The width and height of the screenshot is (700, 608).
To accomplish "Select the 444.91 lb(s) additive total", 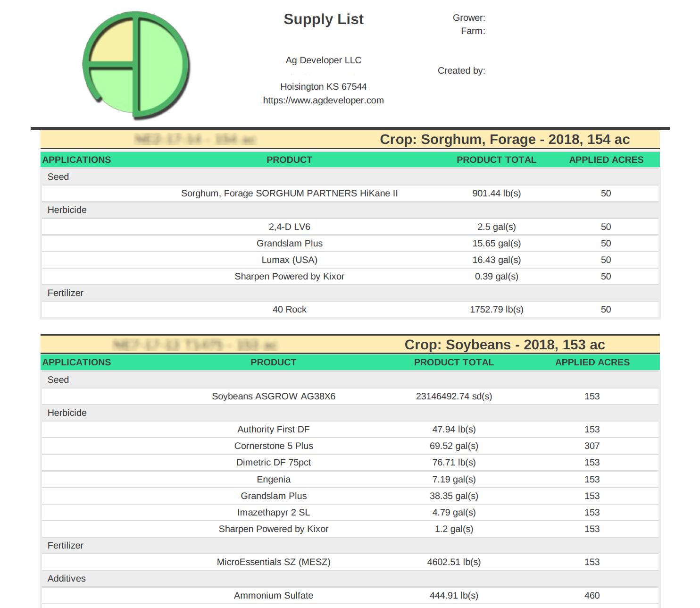I will pyautogui.click(x=454, y=595).
